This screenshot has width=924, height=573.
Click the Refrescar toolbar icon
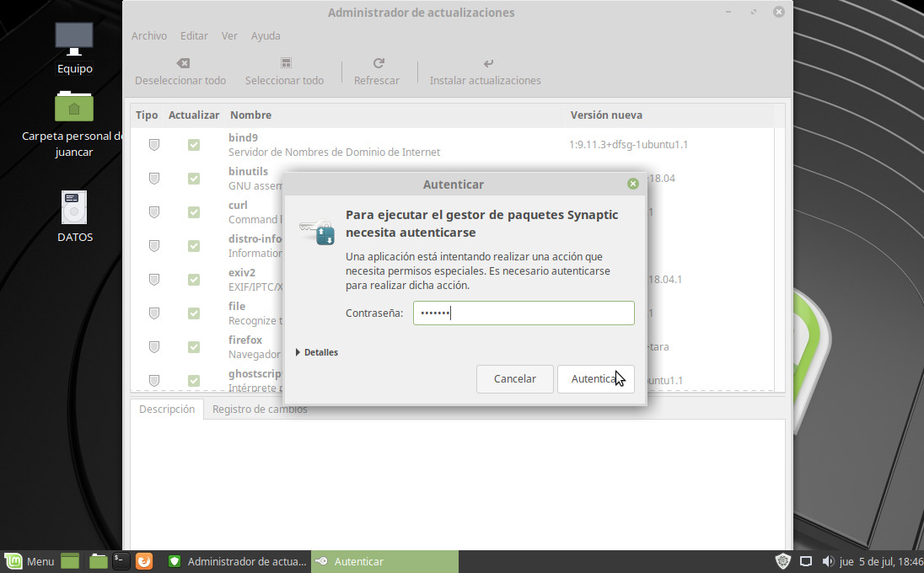click(379, 64)
